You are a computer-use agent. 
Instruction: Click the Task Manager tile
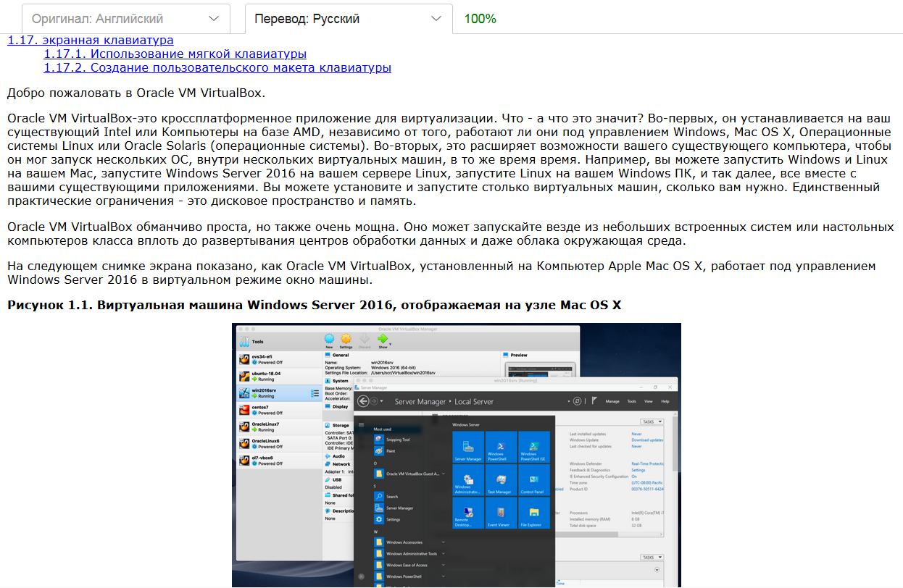501,479
